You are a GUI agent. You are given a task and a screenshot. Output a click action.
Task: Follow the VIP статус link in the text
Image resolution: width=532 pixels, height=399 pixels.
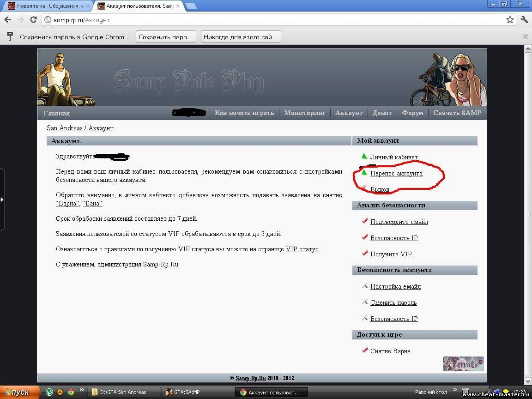click(302, 249)
